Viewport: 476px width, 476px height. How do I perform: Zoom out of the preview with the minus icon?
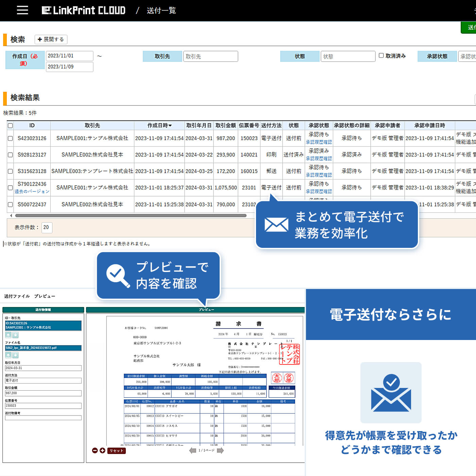[x=95, y=451]
